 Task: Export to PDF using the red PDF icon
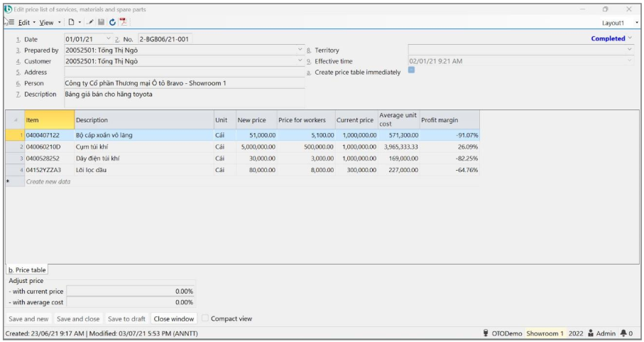click(123, 23)
